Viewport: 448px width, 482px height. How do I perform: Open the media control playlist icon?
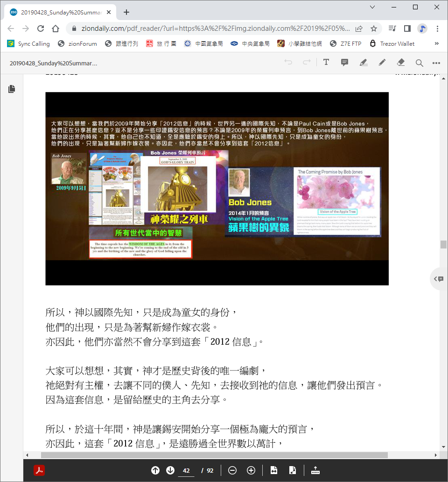392,28
